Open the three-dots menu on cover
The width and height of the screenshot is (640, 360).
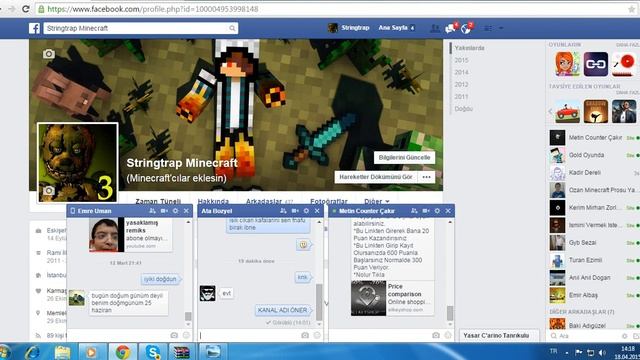click(426, 177)
